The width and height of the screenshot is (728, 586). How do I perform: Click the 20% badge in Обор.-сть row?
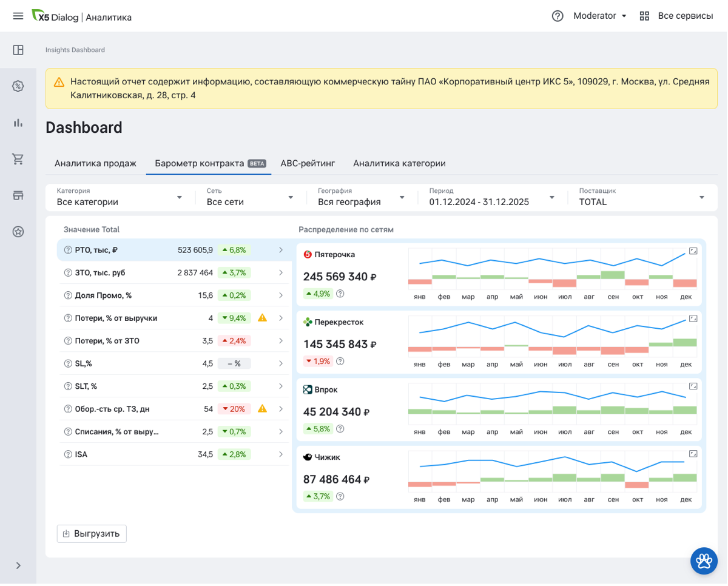point(234,409)
